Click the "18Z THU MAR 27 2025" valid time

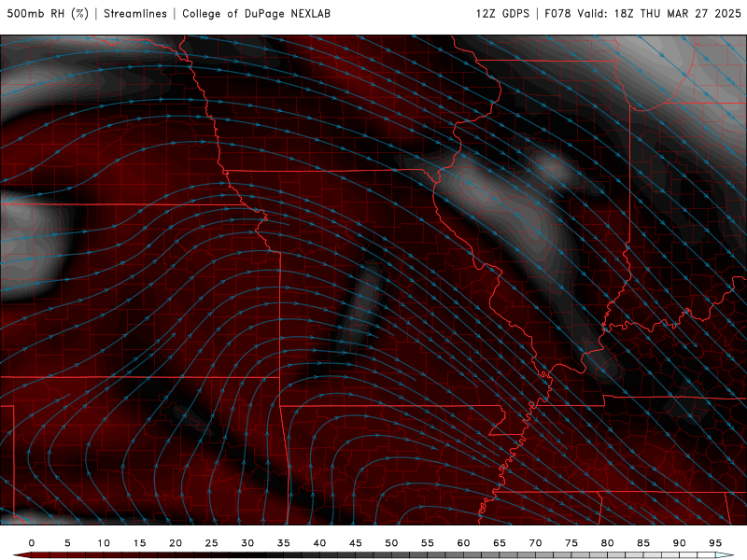click(x=678, y=14)
